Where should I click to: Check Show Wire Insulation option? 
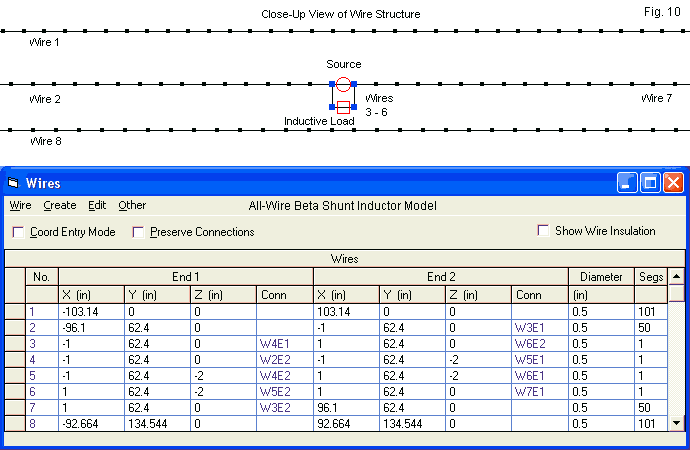(x=544, y=231)
